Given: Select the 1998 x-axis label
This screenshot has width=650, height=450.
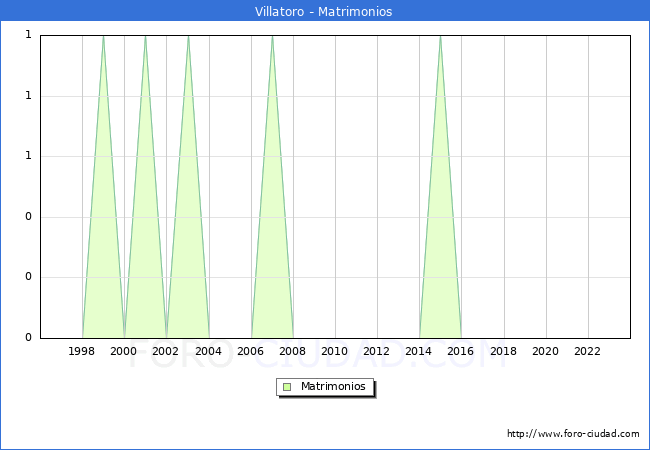Looking at the screenshot, I should coord(81,351).
